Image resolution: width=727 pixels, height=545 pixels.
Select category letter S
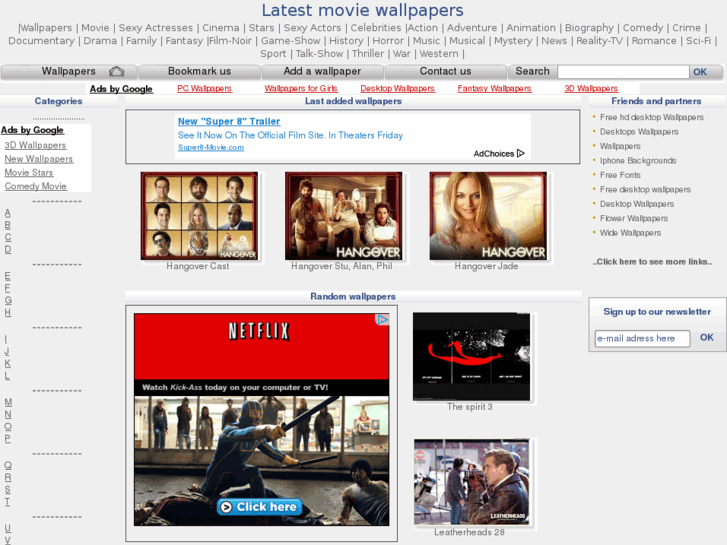(x=7, y=489)
